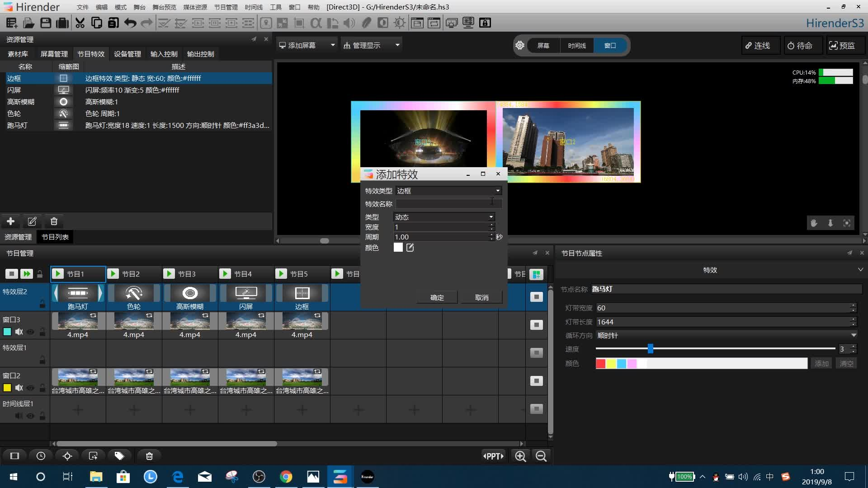The width and height of the screenshot is (868, 488).
Task: Toggle mute on 窗口3 layer
Action: (x=19, y=332)
